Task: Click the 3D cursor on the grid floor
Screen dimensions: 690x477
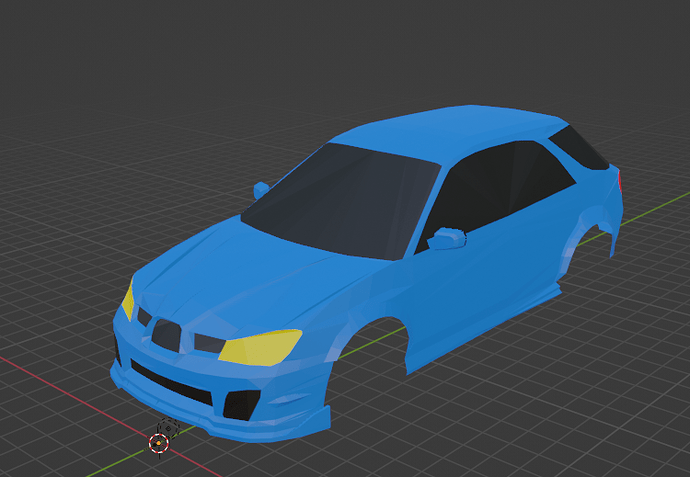Action: (159, 441)
